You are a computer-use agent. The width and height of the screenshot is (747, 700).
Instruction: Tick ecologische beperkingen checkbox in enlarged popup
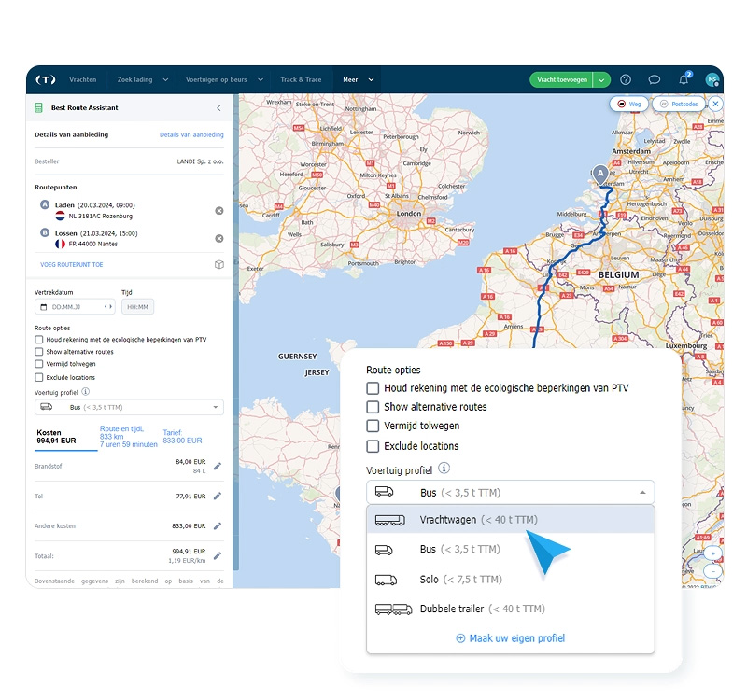tap(373, 388)
